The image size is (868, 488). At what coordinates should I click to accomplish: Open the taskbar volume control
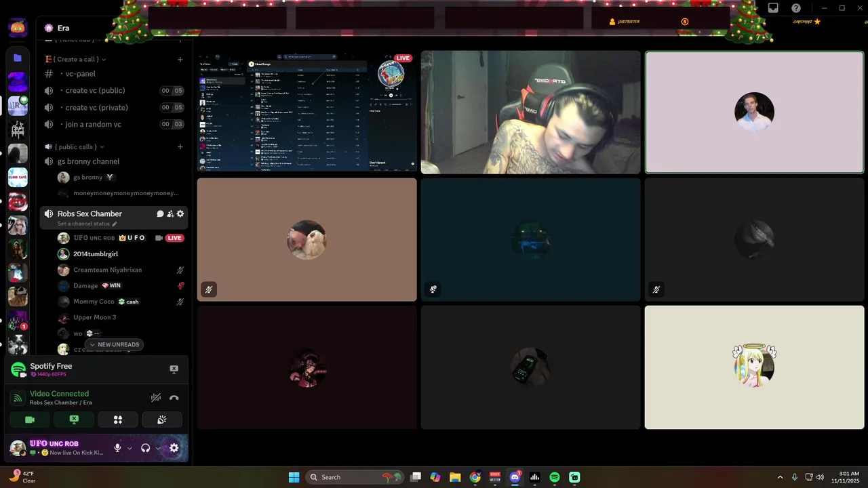pyautogui.click(x=820, y=477)
